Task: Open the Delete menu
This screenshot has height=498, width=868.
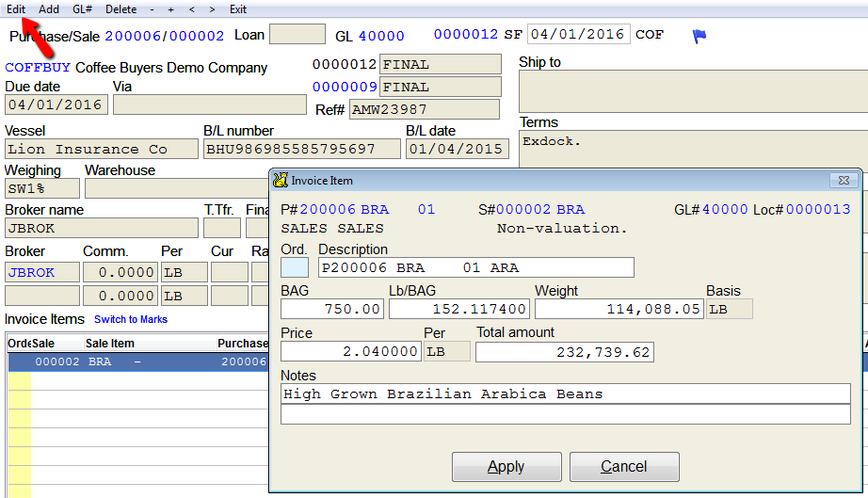Action: pyautogui.click(x=121, y=9)
